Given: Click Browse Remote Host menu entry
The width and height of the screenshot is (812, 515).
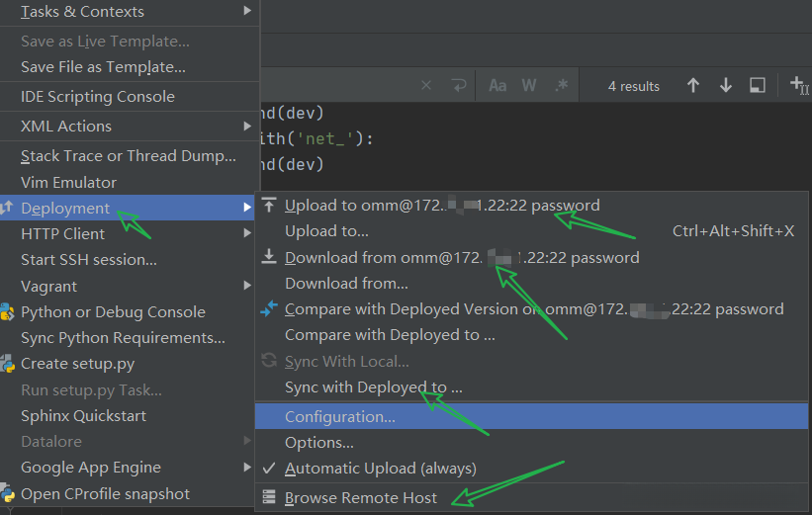Looking at the screenshot, I should [360, 498].
